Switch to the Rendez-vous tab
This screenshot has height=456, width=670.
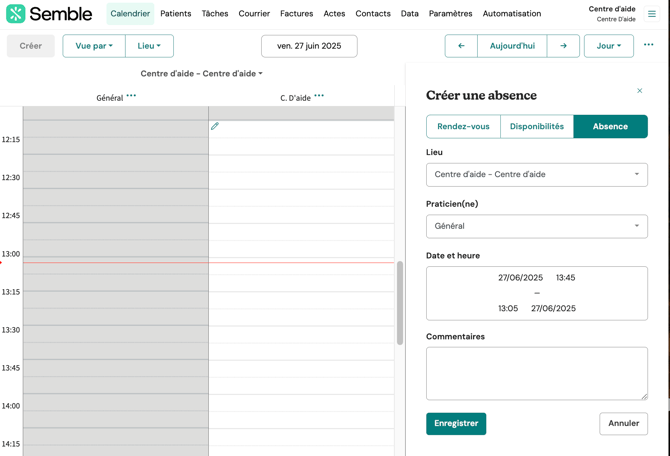[x=463, y=127]
